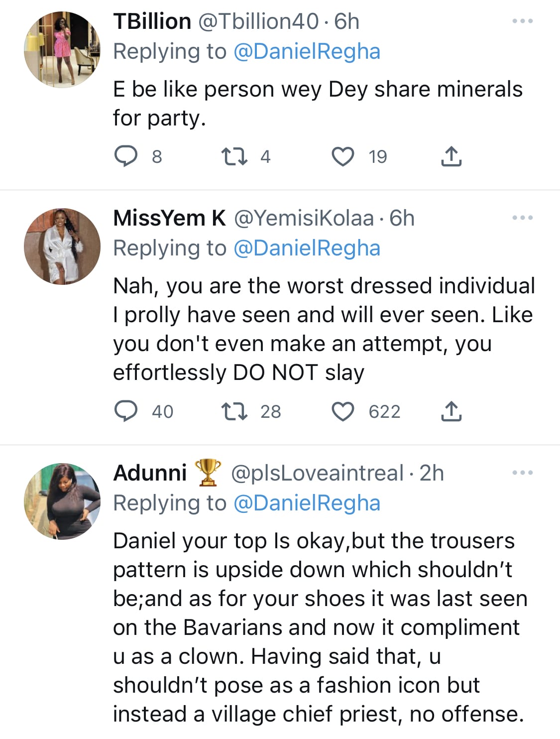The image size is (560, 739).
Task: Retweet TBillion's minerals tweet
Action: (234, 156)
